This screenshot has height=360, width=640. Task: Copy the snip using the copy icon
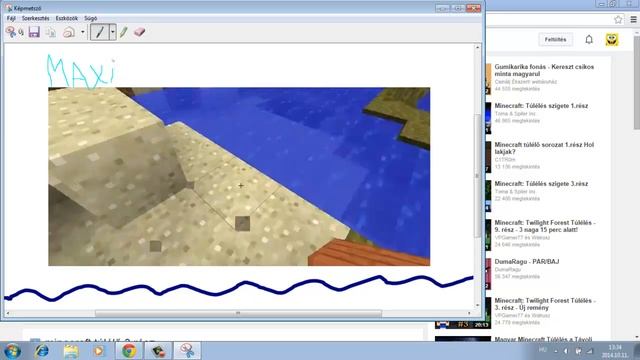pos(51,32)
